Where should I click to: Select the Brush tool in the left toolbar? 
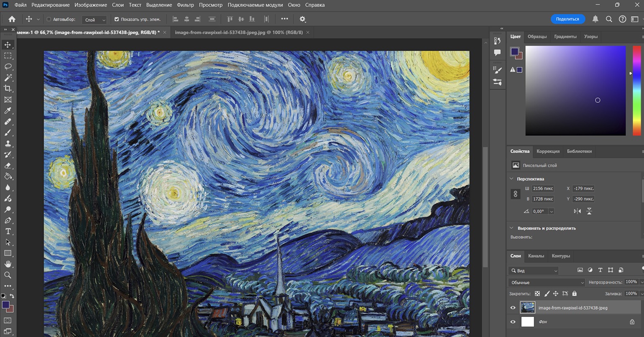pos(8,133)
